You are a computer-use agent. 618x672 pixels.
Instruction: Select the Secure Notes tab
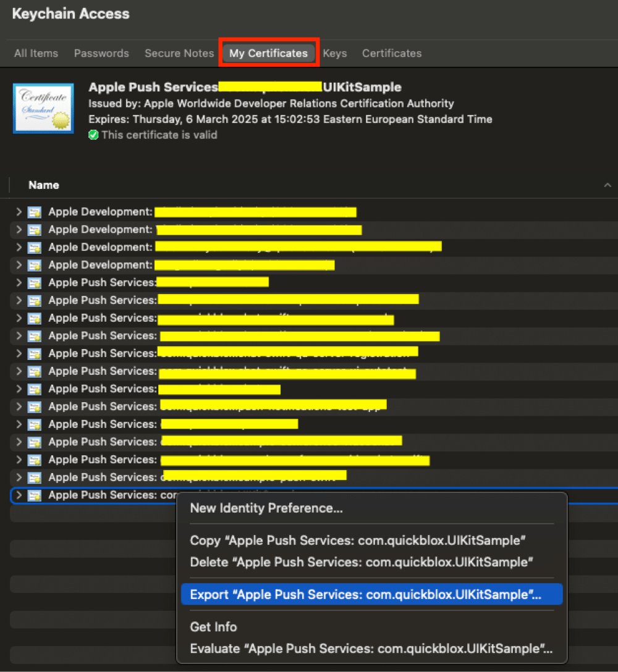pyautogui.click(x=179, y=53)
